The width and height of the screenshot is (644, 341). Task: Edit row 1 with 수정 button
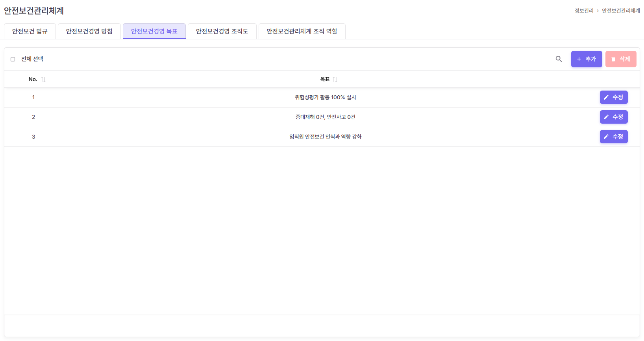tap(613, 97)
